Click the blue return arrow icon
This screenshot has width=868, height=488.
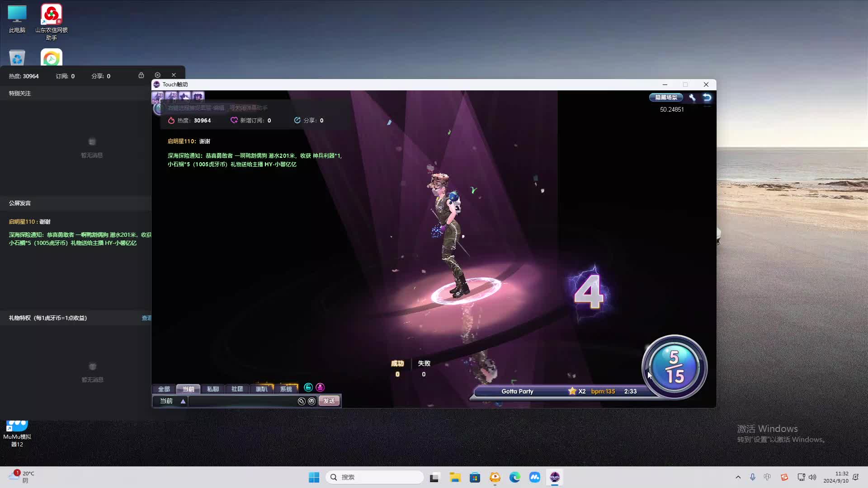(707, 97)
